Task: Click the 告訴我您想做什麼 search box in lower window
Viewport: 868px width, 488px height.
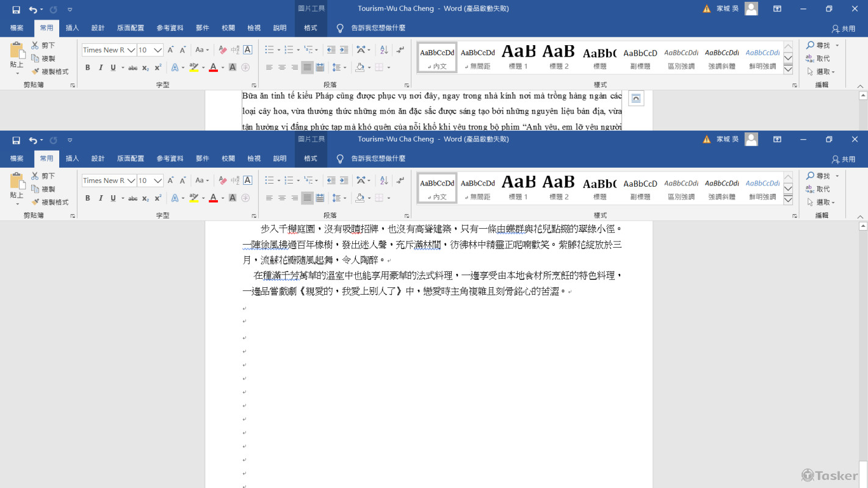Action: (378, 159)
